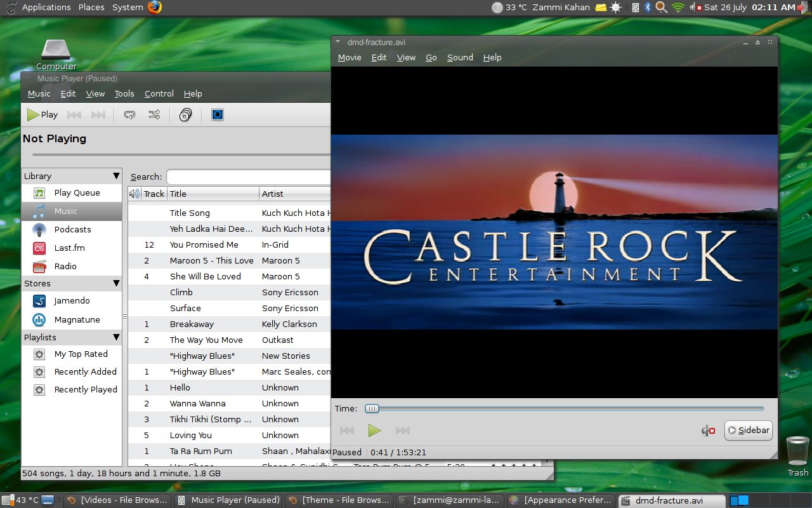
Task: Open Recently Played playlist
Action: coord(71,390)
